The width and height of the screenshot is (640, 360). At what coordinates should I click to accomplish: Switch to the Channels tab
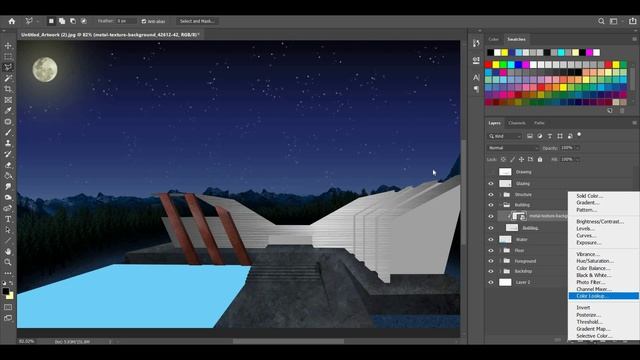(517, 123)
